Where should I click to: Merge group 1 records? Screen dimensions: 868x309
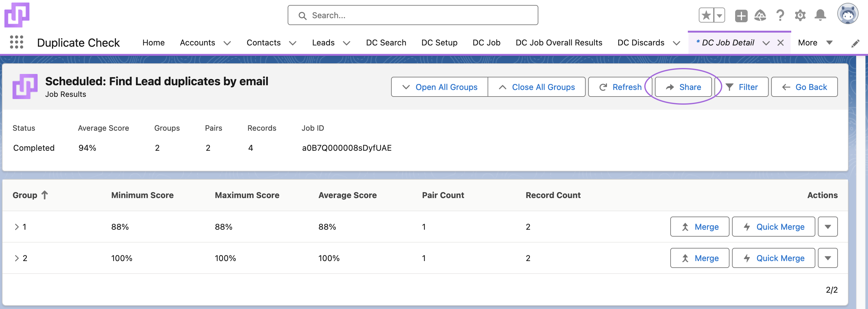pyautogui.click(x=699, y=227)
